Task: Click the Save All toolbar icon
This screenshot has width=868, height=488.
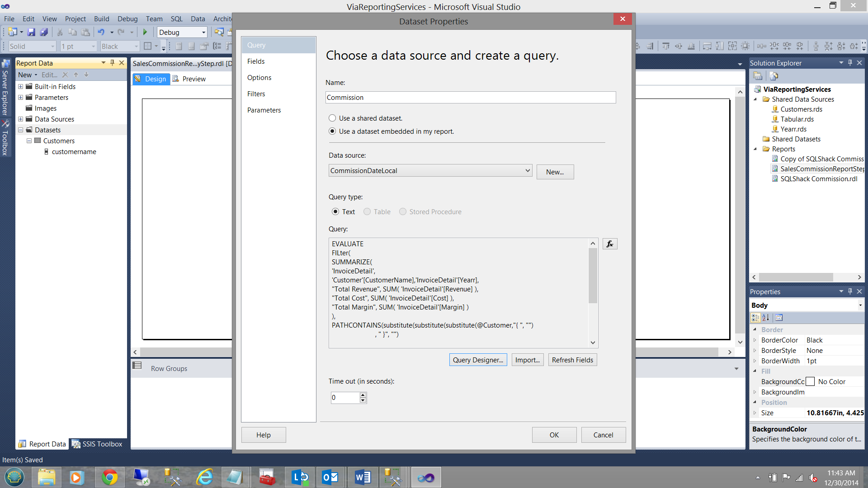Action: point(44,32)
